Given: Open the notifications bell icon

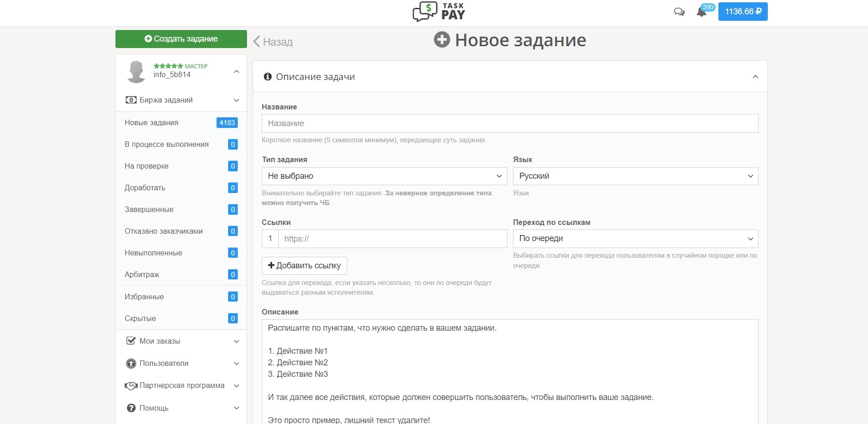Looking at the screenshot, I should coord(701,12).
